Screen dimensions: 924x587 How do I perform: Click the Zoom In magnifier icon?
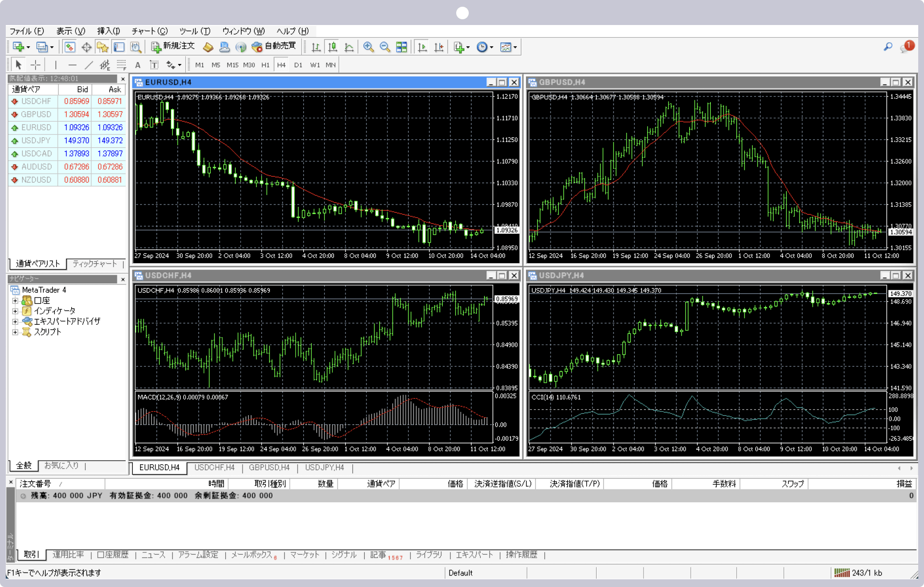click(368, 47)
